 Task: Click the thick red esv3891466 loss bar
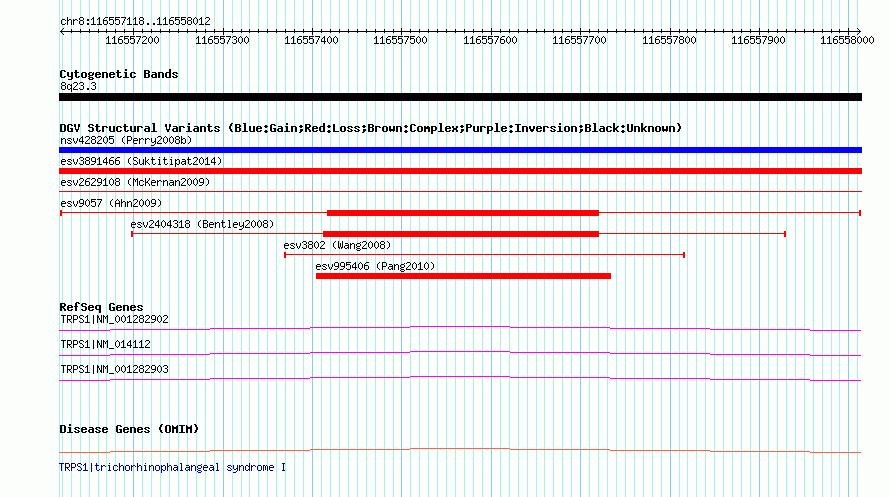tap(460, 171)
